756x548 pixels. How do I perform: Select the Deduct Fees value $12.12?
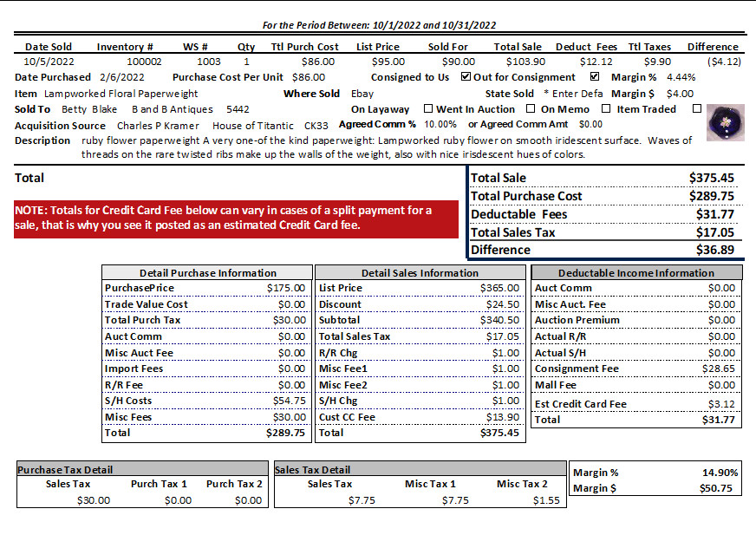coord(596,62)
